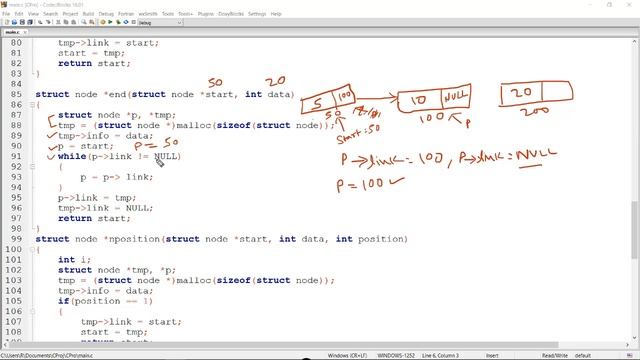
Task: Click the Cut toolbar icon
Action: 58,22
